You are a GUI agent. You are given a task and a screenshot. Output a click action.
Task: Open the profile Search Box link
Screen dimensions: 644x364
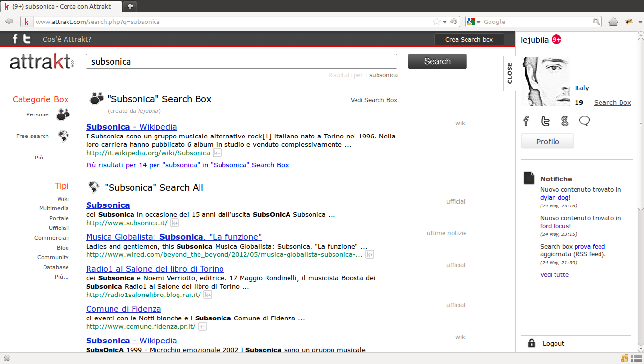pos(612,102)
